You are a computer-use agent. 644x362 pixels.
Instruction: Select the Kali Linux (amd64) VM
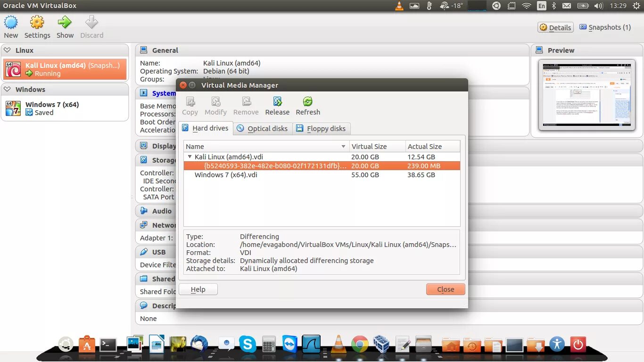(x=65, y=69)
